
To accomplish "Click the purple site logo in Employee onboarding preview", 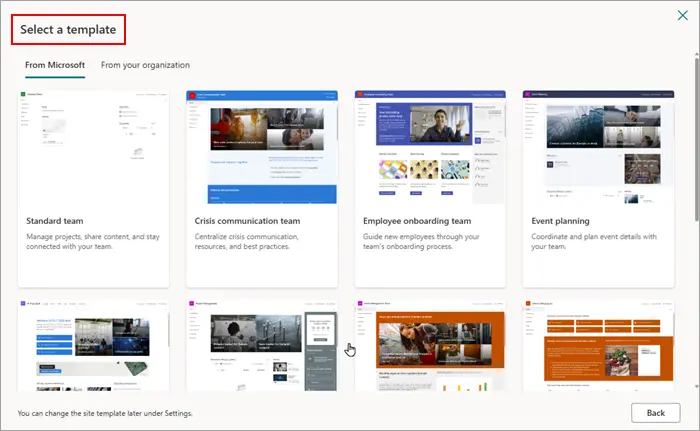I will pyautogui.click(x=361, y=95).
